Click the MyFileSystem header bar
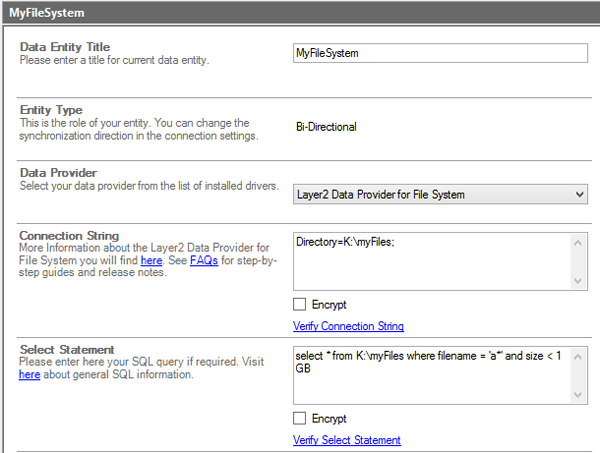The height and width of the screenshot is (453, 600). pyautogui.click(x=300, y=13)
